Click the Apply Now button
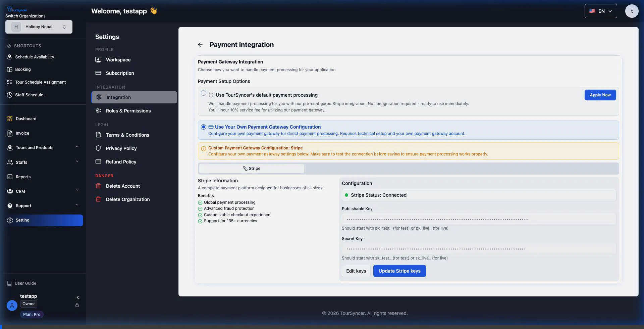The image size is (644, 329). click(600, 95)
